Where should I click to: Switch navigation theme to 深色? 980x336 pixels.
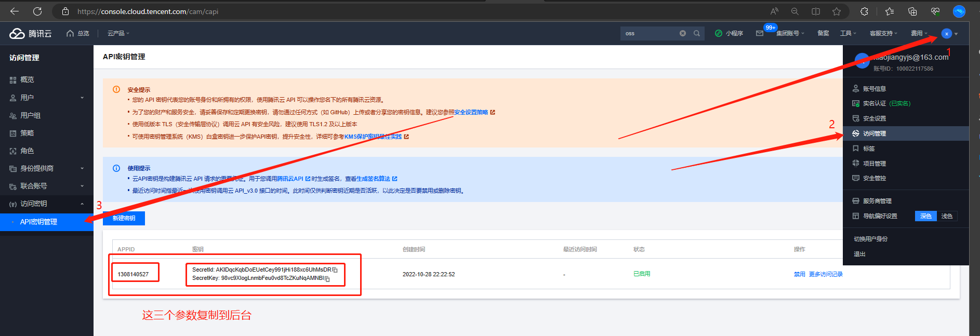pos(926,216)
